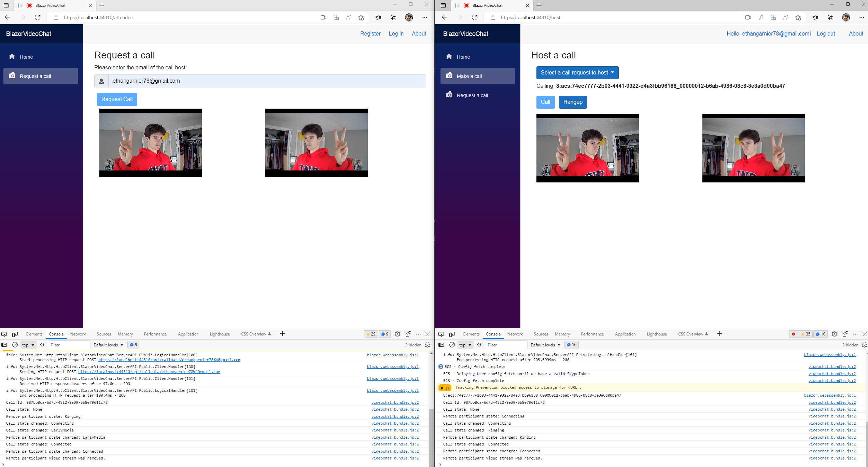The image size is (868, 467).
Task: Open top context dropdown in right console
Action: [465, 345]
